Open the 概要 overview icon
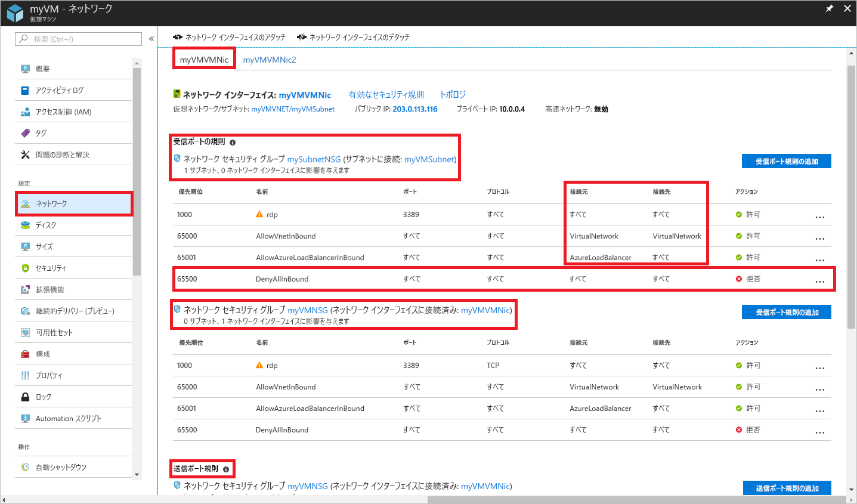Viewport: 857px width, 504px height. tap(25, 69)
